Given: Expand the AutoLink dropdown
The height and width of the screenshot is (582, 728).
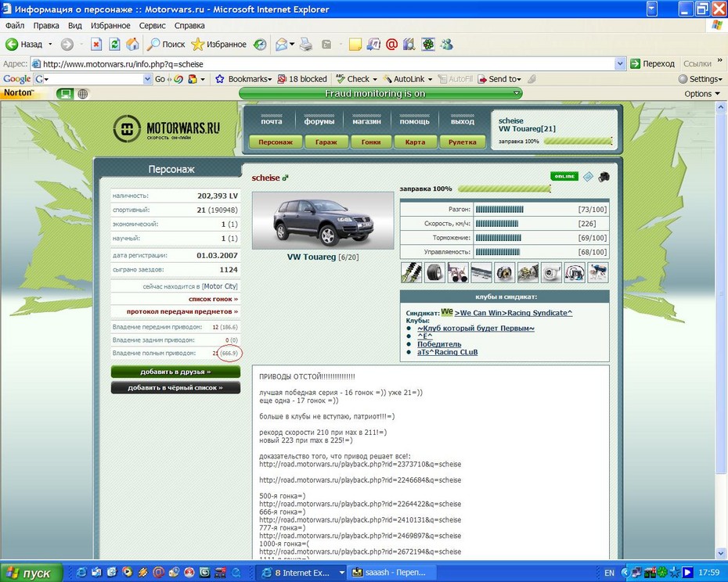Looking at the screenshot, I should tap(430, 79).
